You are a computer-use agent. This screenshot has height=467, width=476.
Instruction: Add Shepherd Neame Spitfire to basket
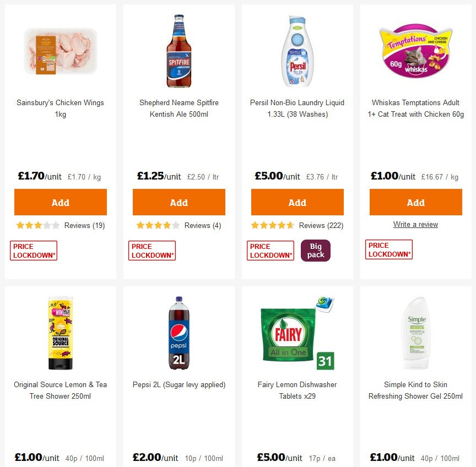point(178,202)
